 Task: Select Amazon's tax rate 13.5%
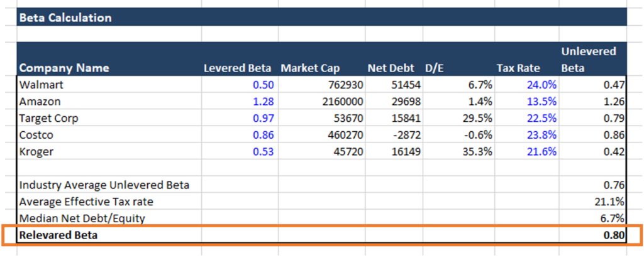(x=527, y=102)
